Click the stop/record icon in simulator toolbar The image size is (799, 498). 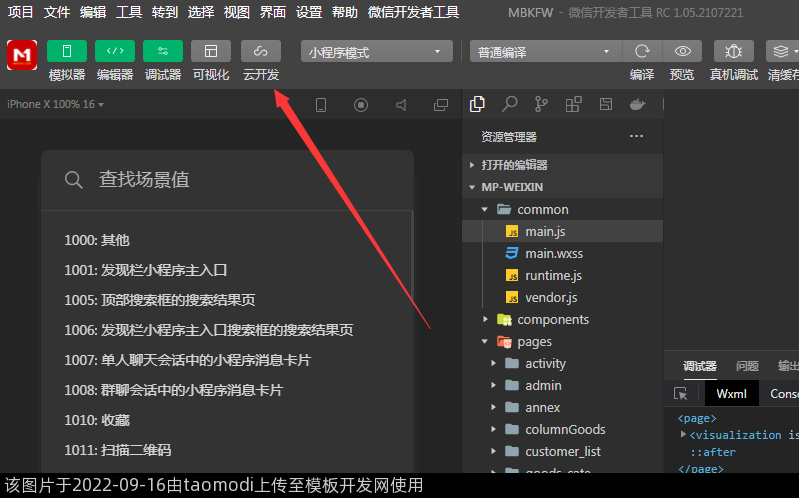(x=361, y=105)
